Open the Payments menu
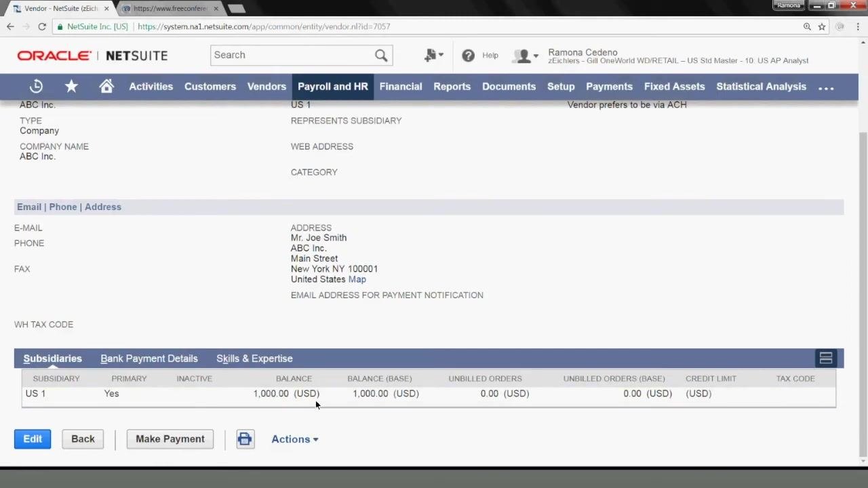Screen dimensions: 868x488 (610, 87)
